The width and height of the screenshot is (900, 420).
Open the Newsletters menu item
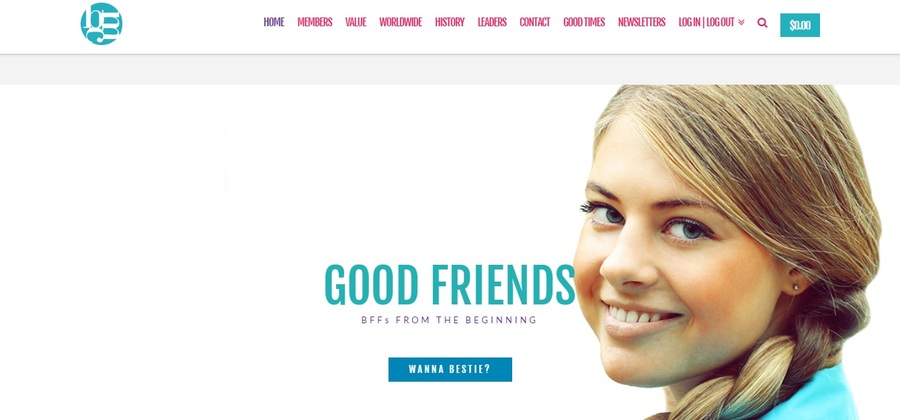point(641,22)
